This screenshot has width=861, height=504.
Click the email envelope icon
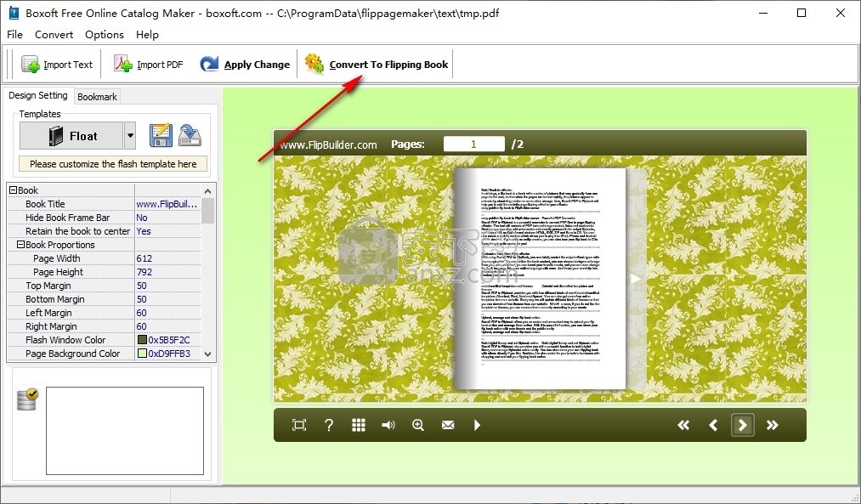[448, 425]
